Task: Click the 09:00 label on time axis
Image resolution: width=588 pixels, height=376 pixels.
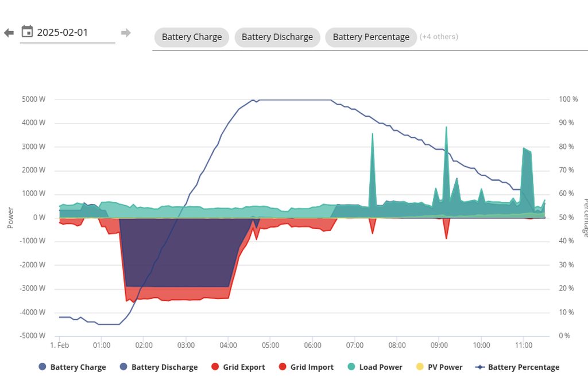Action: coord(439,346)
